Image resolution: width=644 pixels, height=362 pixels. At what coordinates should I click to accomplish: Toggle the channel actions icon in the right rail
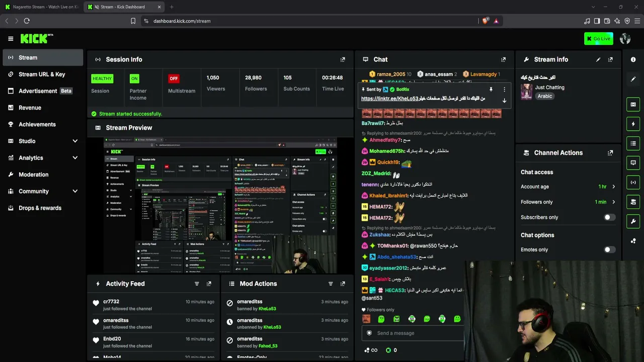point(633,202)
